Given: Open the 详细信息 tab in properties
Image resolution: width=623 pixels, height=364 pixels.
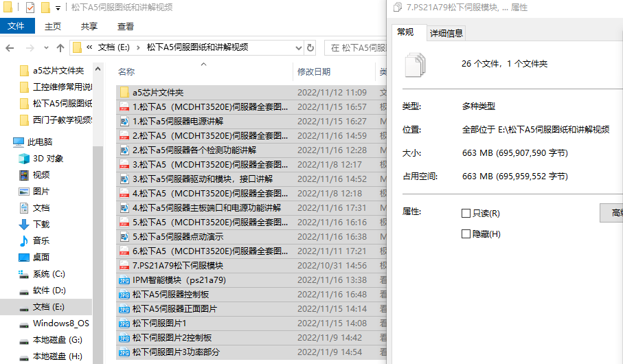Looking at the screenshot, I should 446,34.
